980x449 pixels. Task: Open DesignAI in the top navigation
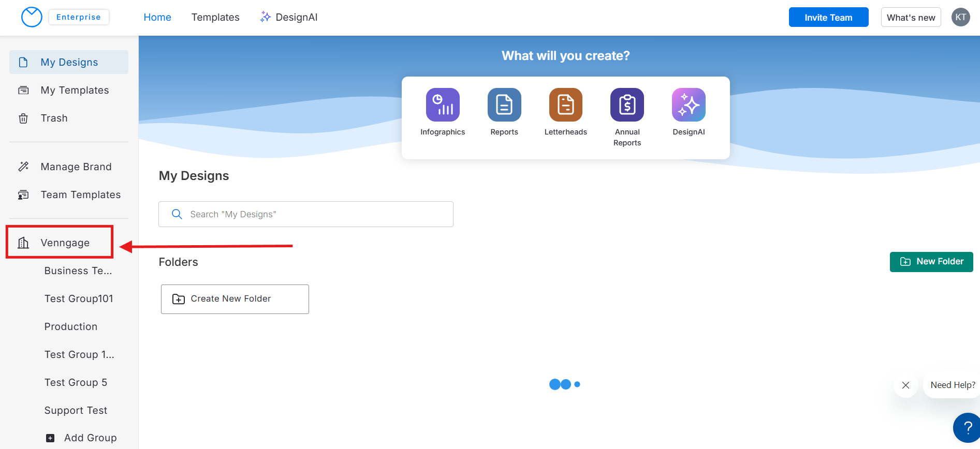289,17
